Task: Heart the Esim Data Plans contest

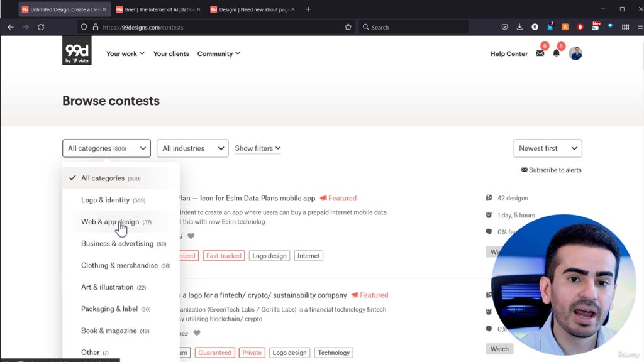Action: (x=191, y=236)
